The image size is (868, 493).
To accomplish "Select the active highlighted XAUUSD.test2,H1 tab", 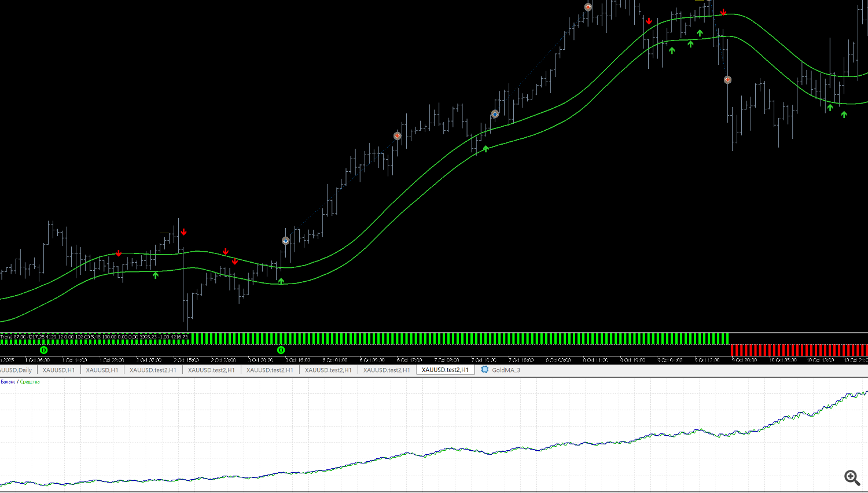I will (x=445, y=370).
